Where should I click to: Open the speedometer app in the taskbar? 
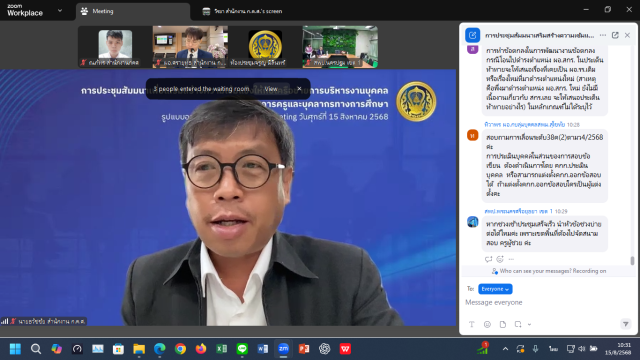tap(77, 349)
